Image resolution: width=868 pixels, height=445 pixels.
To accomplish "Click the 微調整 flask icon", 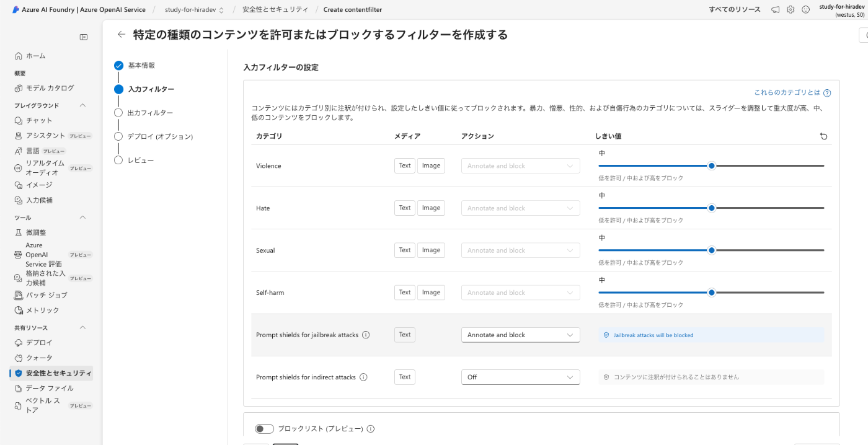I will coord(18,232).
